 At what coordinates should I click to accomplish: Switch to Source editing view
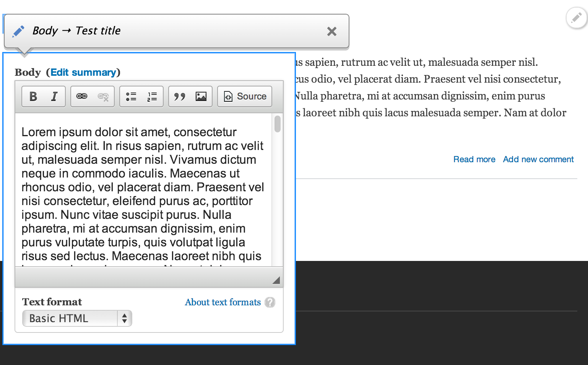click(x=244, y=96)
